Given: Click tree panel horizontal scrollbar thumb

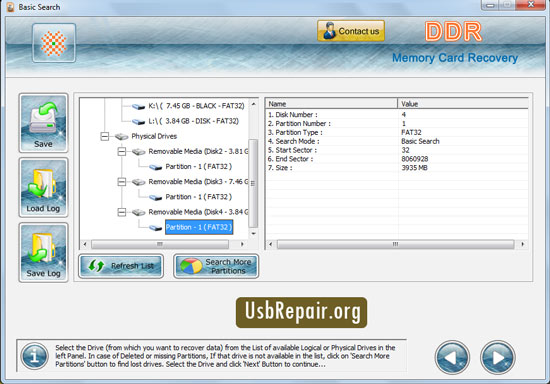Looking at the screenshot, I should click(x=160, y=244).
